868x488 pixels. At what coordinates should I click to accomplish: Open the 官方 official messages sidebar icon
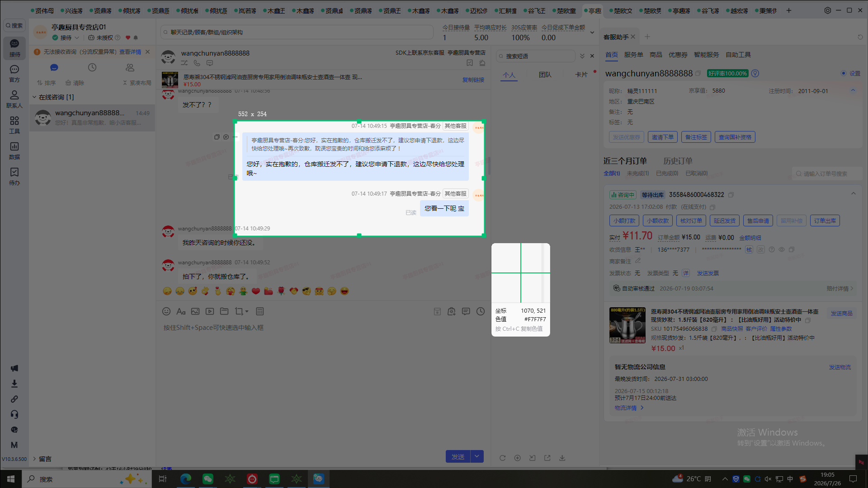point(14,73)
